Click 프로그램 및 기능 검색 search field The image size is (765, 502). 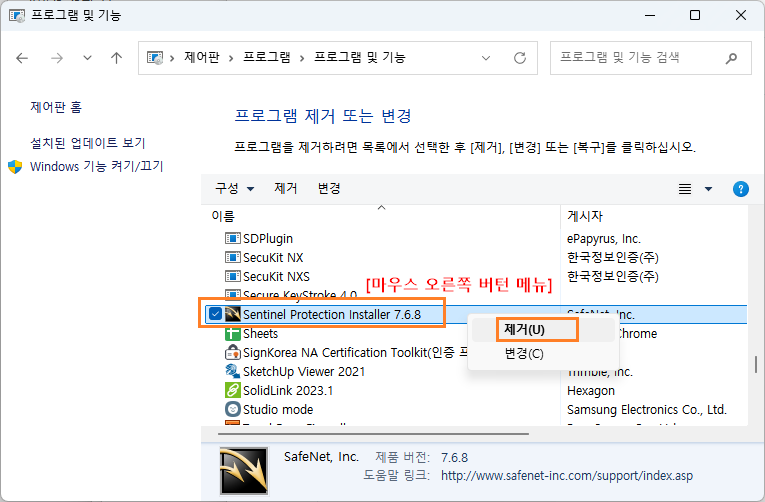coord(650,58)
